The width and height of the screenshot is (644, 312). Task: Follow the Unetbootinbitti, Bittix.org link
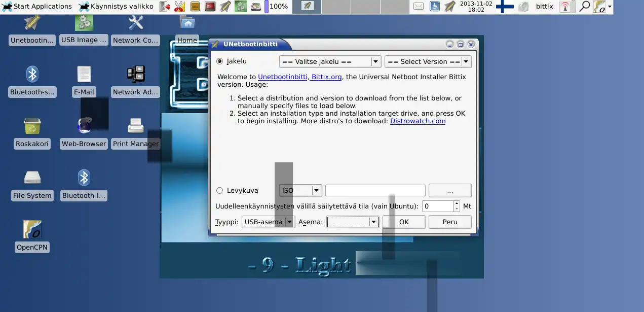coord(300,77)
